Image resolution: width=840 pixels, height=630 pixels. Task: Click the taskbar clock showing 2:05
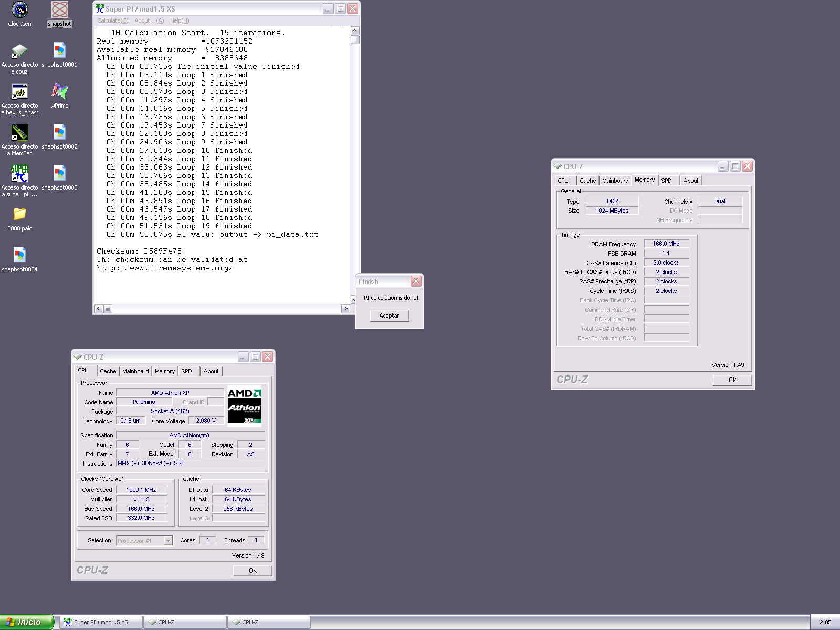[825, 622]
